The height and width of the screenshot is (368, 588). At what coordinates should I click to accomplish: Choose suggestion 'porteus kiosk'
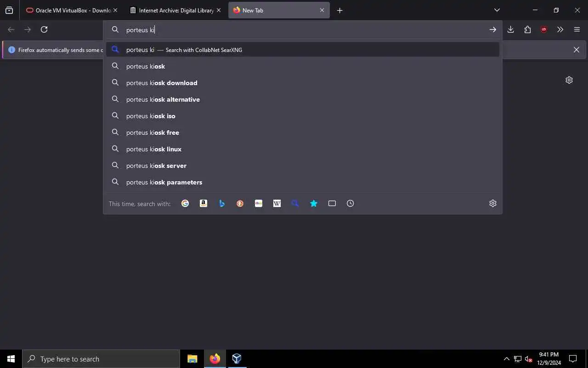click(x=303, y=66)
